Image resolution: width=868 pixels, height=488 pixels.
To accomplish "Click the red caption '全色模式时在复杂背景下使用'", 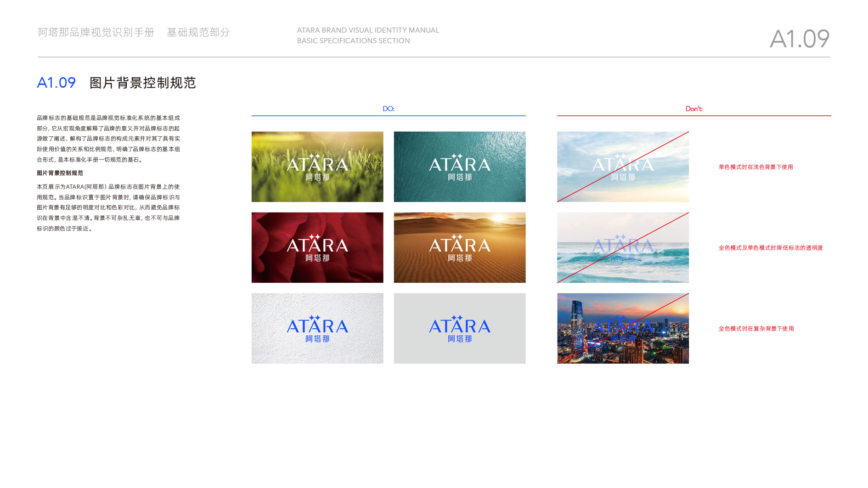I will 756,329.
